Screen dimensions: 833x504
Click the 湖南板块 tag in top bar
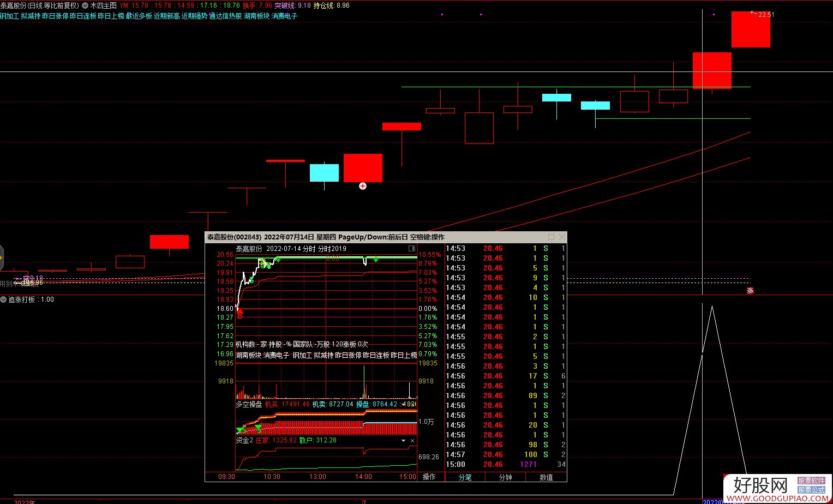[x=257, y=16]
